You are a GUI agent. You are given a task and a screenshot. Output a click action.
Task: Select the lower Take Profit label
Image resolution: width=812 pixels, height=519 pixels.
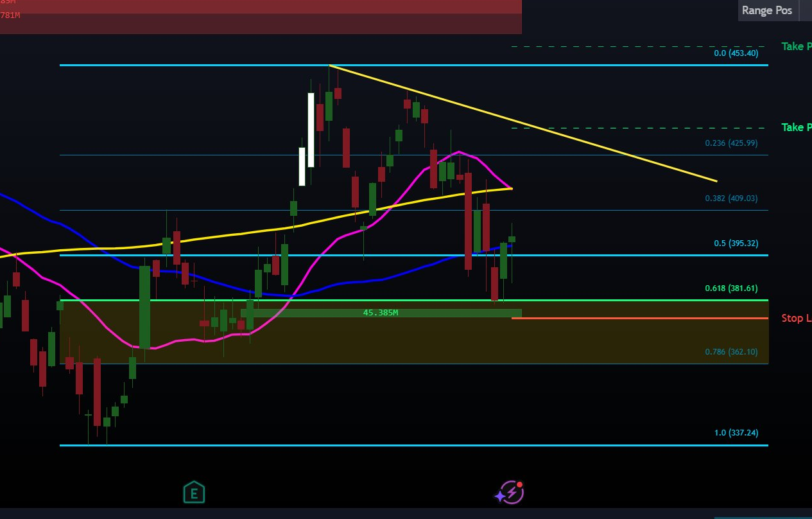coord(797,127)
